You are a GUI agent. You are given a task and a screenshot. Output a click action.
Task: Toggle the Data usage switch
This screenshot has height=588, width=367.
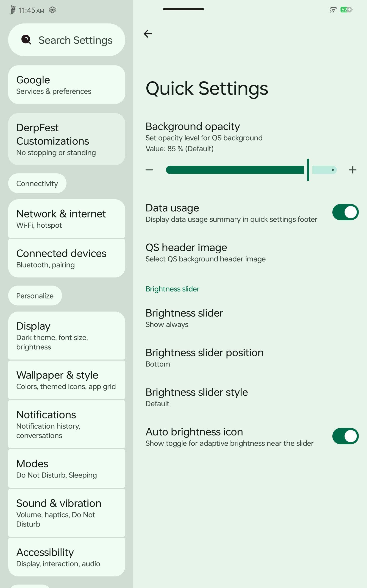click(x=345, y=212)
